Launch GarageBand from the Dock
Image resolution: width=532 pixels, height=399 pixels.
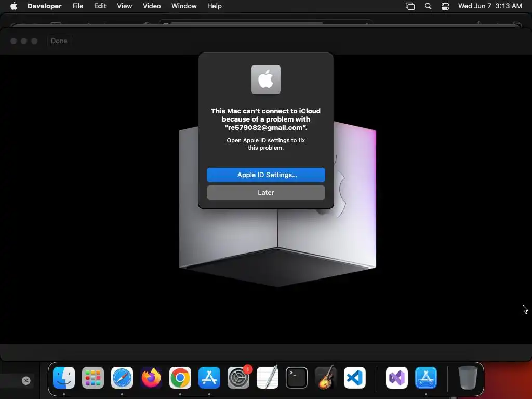[x=326, y=378]
